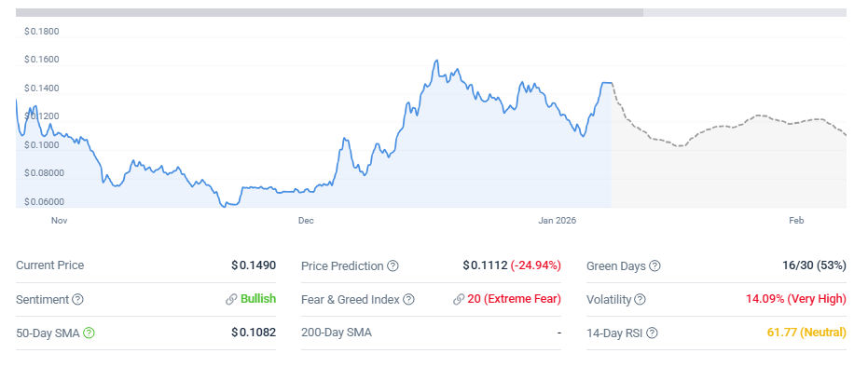Open the Volatility help icon
868x367 pixels.
point(640,300)
